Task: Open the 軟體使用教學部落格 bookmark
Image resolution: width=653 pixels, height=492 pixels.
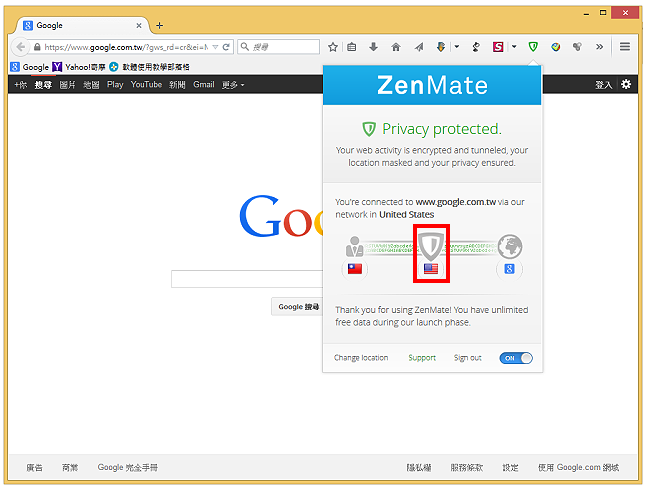Action: point(150,67)
